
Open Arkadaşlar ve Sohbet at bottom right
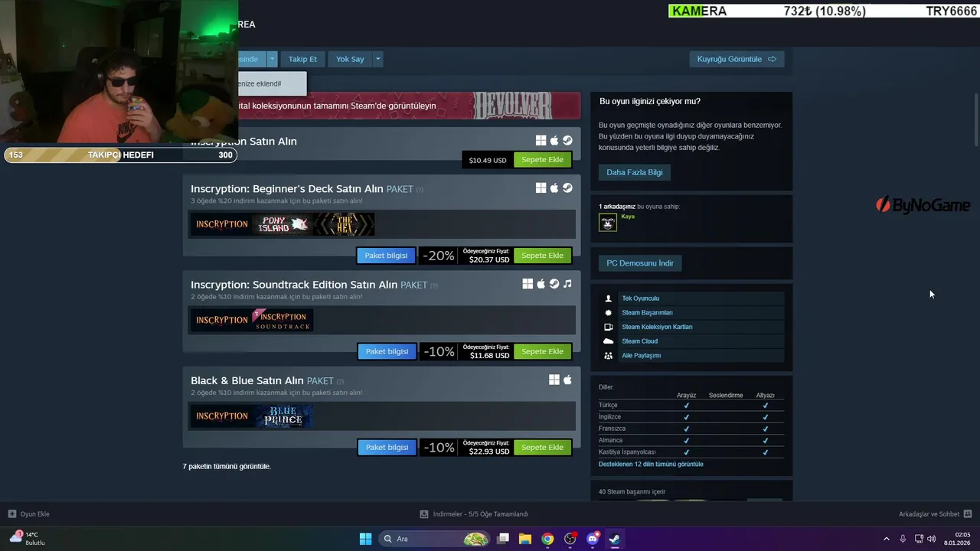coord(935,514)
